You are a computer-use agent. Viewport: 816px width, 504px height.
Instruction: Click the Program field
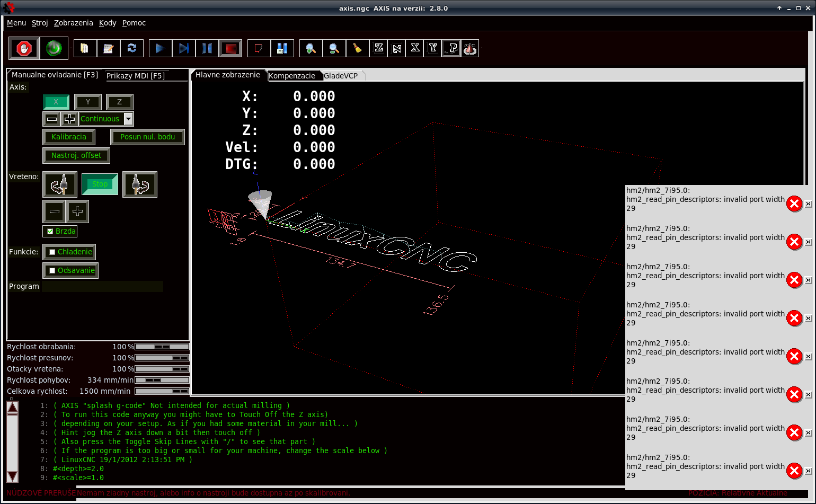coord(102,286)
